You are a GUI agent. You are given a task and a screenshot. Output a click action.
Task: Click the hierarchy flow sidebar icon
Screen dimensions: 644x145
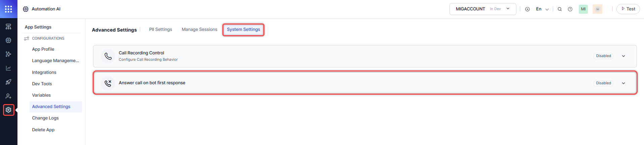click(x=8, y=27)
